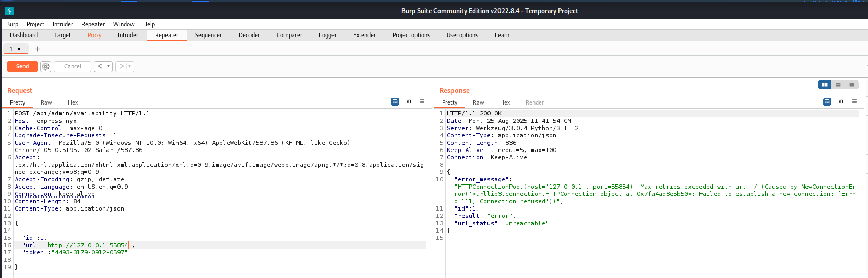Open the Project menu
Image resolution: width=868 pixels, height=278 pixels.
[35, 24]
